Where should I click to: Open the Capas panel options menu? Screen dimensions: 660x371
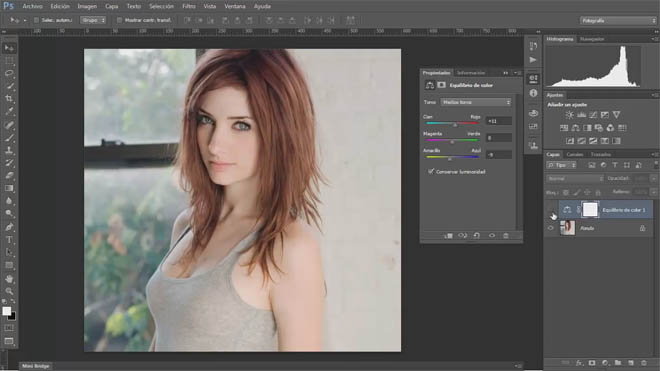coord(654,155)
